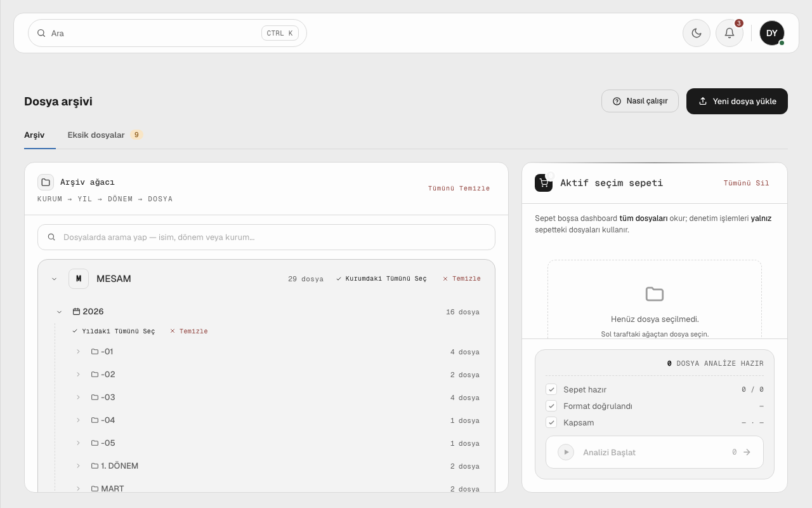The width and height of the screenshot is (812, 508).
Task: Click Temizle next to MESAM
Action: pos(462,279)
